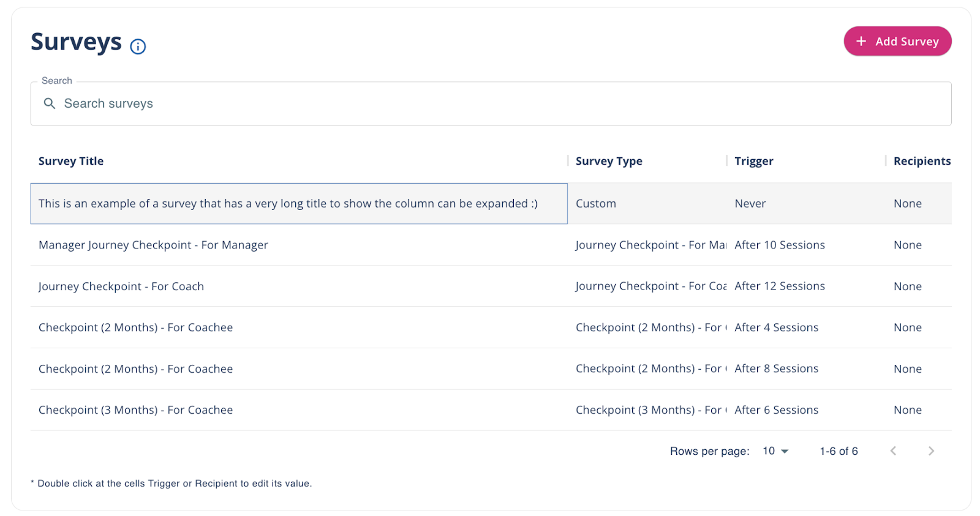Click the After 12 Sessions trigger cell

tap(779, 286)
